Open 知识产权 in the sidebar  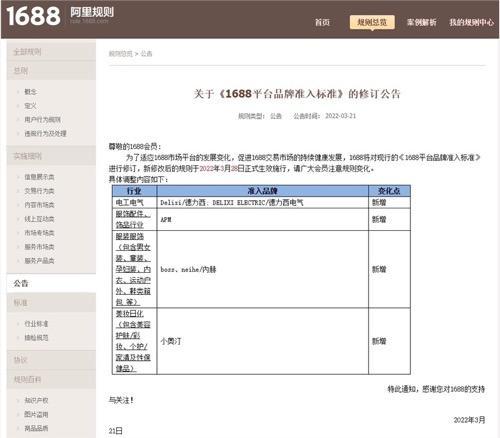(36, 400)
